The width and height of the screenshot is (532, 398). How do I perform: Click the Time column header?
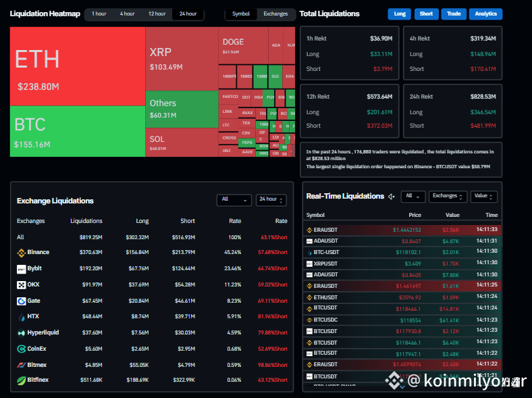491,216
